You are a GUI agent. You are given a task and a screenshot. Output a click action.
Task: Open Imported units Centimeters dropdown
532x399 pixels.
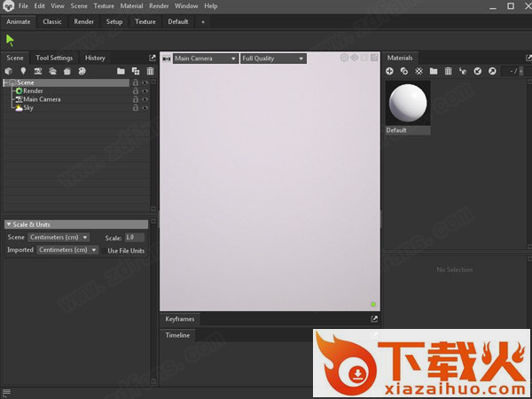click(x=67, y=250)
